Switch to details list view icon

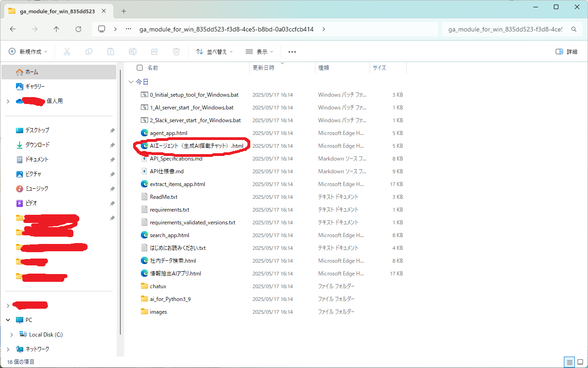click(x=569, y=362)
